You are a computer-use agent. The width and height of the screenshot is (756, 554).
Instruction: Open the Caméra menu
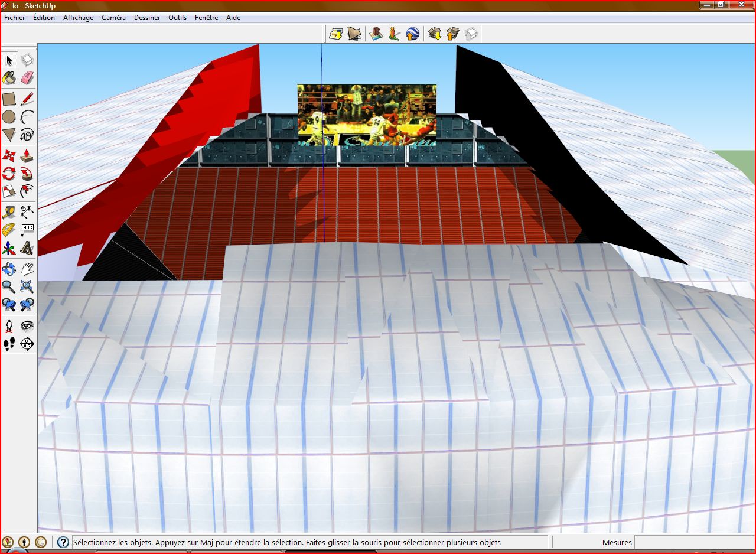click(x=113, y=18)
